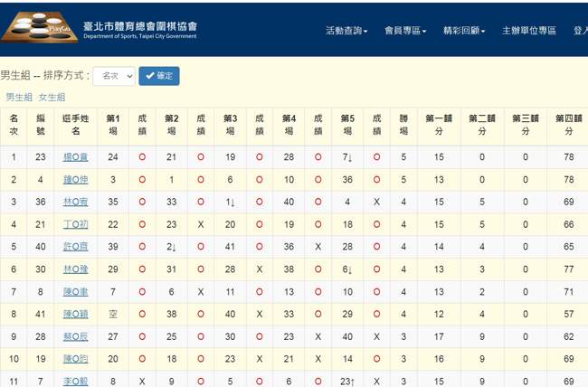Screen dimensions: 588x387
Task: Switch to the 女生組 group
Action: pos(52,97)
